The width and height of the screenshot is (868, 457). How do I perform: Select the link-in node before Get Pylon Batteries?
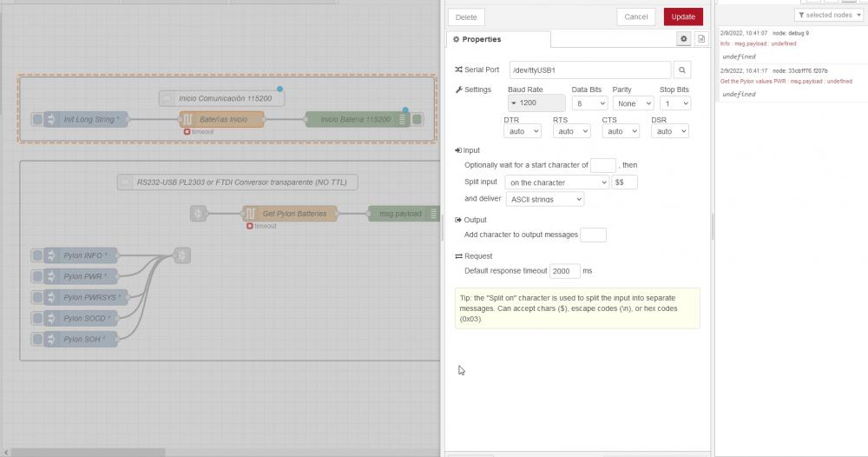198,214
